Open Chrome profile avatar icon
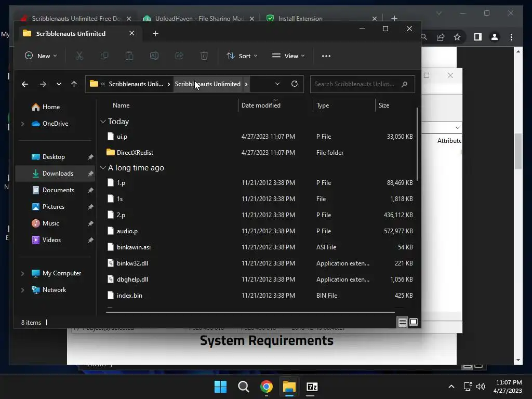The image size is (532, 399). click(x=495, y=37)
